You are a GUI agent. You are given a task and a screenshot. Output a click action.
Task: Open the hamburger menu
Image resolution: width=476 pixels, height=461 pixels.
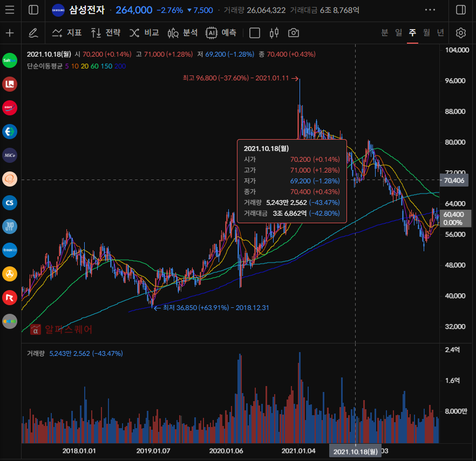[x=10, y=10]
